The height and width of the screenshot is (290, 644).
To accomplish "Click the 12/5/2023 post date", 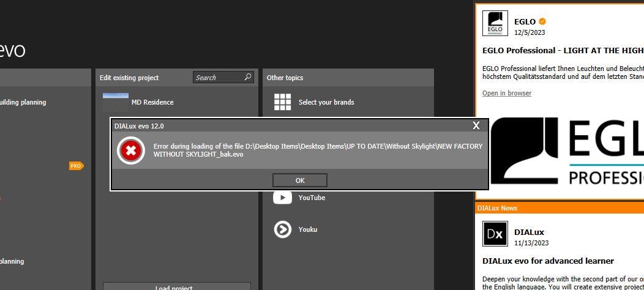I will click(x=530, y=32).
